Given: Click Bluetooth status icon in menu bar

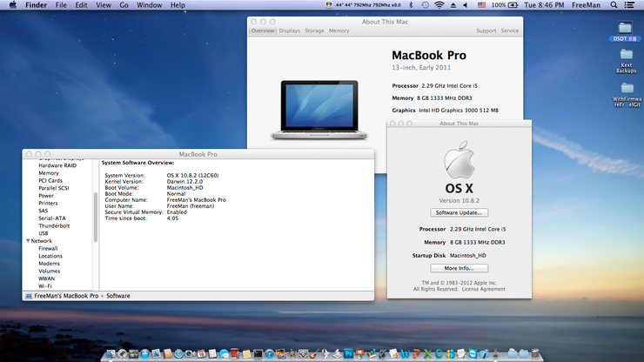Looking at the screenshot, I should 411,5.
